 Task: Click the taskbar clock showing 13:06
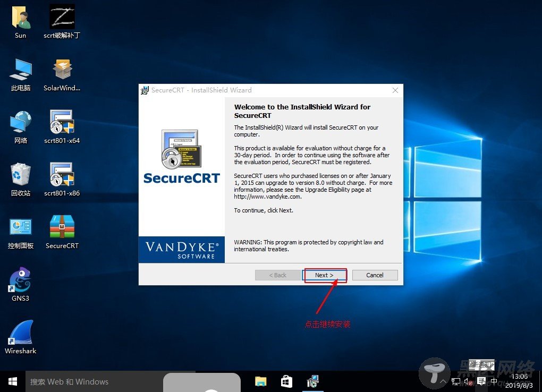tap(519, 381)
